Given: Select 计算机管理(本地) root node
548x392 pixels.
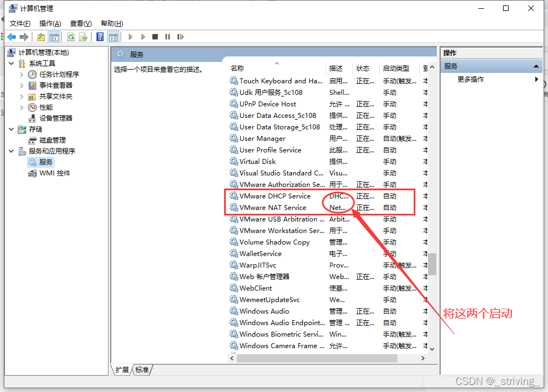Looking at the screenshot, I should pyautogui.click(x=44, y=53).
